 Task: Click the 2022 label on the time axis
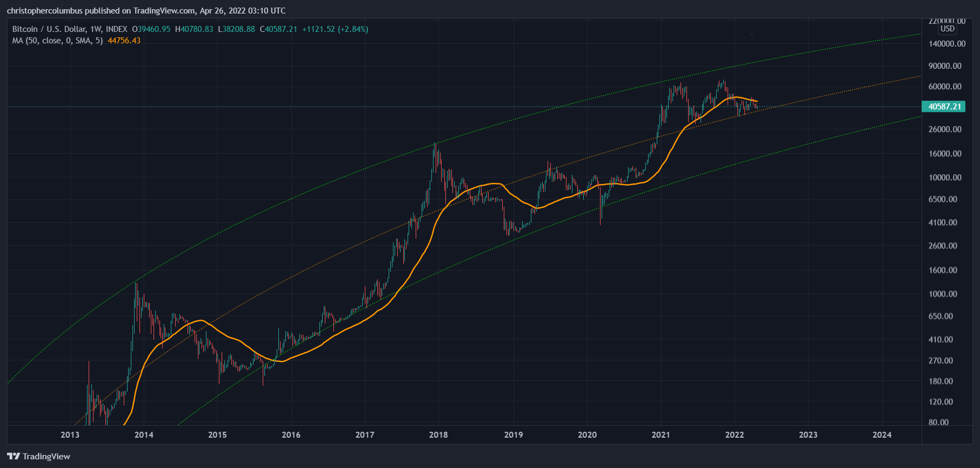pos(735,434)
